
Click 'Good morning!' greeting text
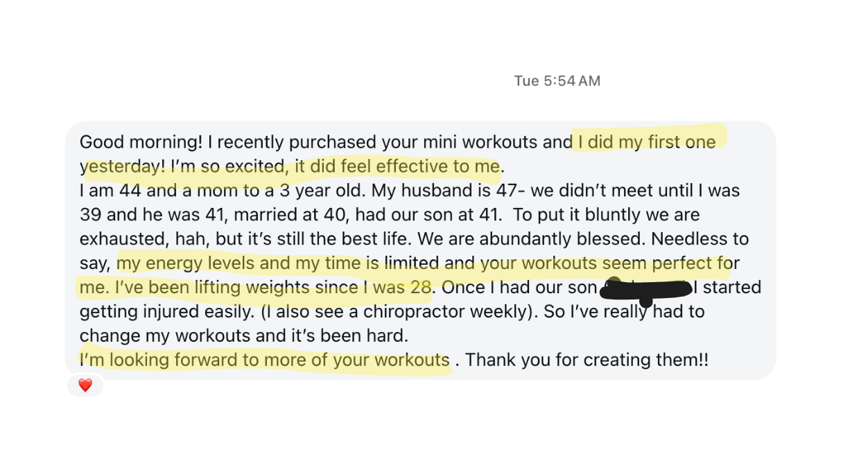(x=141, y=142)
